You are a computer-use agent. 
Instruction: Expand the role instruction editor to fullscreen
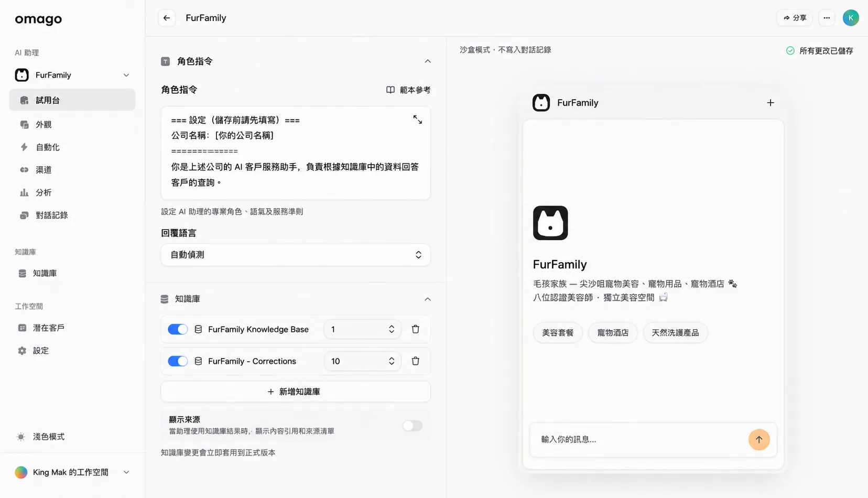click(x=417, y=120)
